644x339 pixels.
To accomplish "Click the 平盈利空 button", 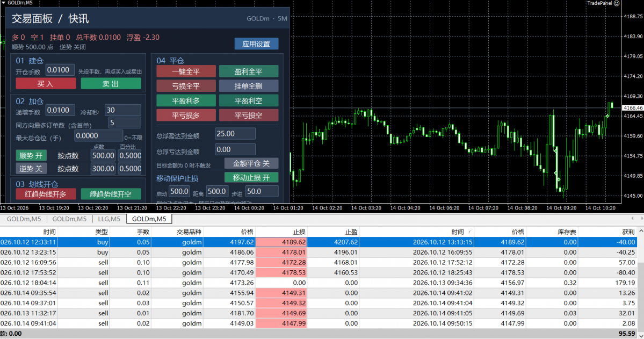I will pyautogui.click(x=249, y=100).
